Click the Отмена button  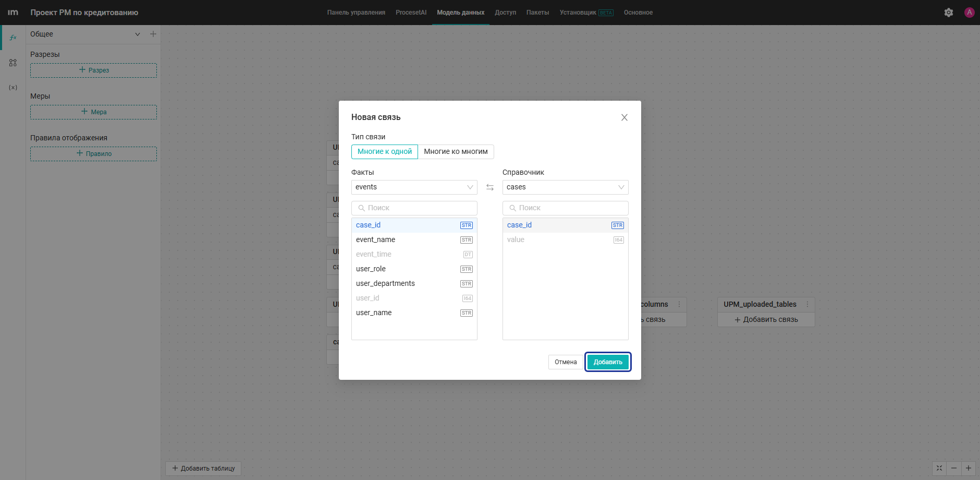[x=566, y=362]
